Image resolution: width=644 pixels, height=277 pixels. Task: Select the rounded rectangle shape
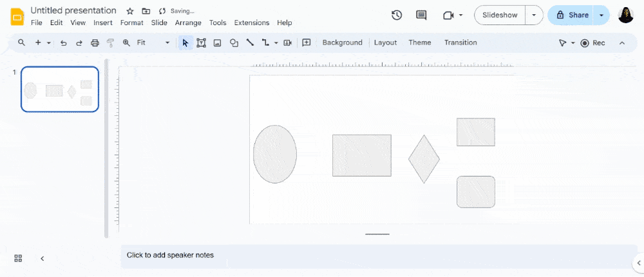pos(476,192)
